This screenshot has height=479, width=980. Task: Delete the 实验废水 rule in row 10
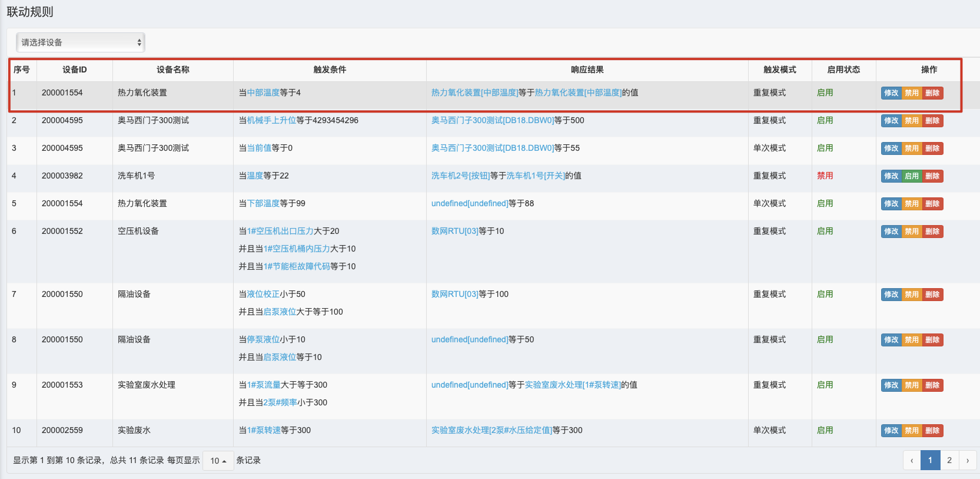[x=932, y=431]
